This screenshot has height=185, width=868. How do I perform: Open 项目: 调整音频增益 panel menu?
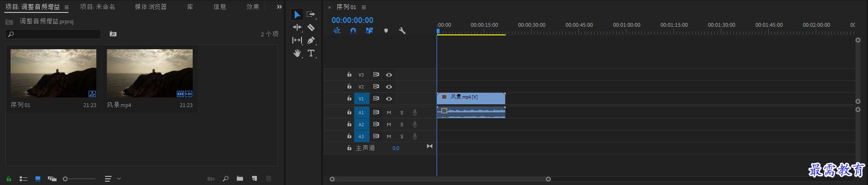[x=66, y=7]
